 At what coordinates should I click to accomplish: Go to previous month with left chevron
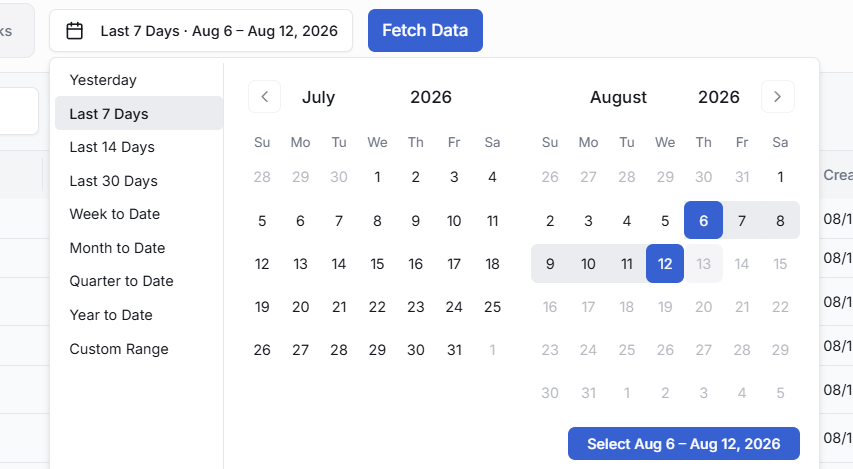click(264, 97)
